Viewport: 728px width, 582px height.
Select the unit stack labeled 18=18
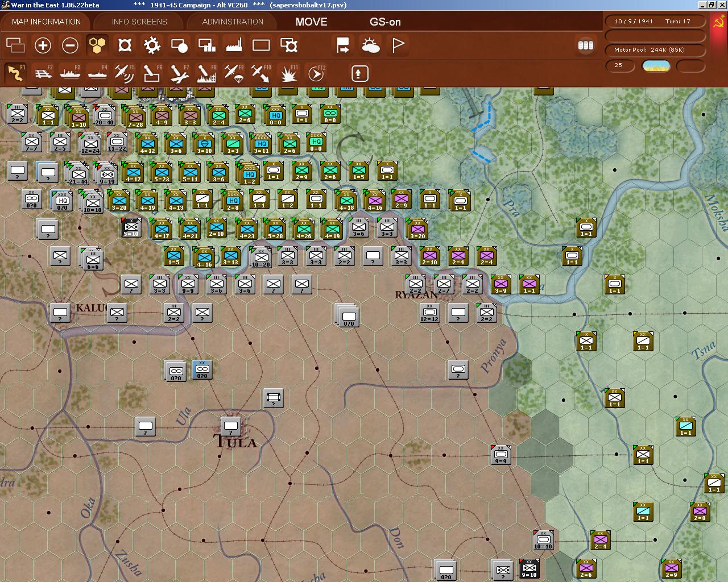[x=92, y=201]
